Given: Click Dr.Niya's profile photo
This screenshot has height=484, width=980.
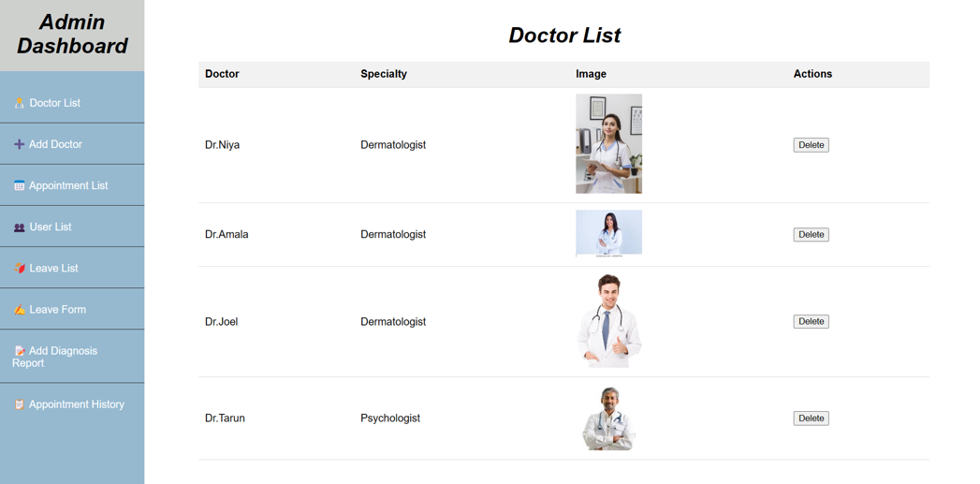Looking at the screenshot, I should 608,144.
